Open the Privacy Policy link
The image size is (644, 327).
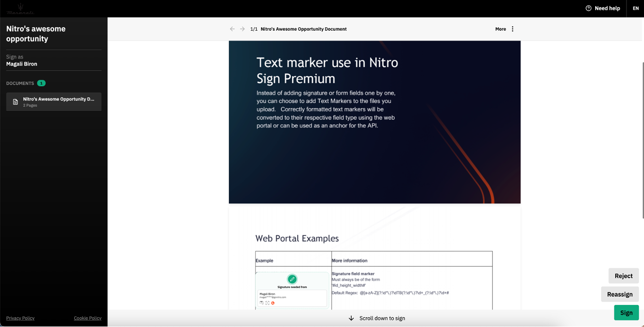tap(20, 318)
